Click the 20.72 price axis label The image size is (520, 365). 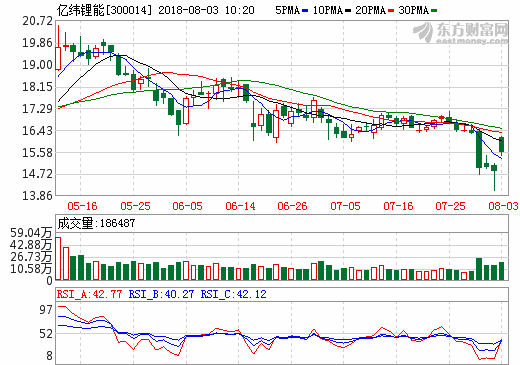tap(37, 21)
